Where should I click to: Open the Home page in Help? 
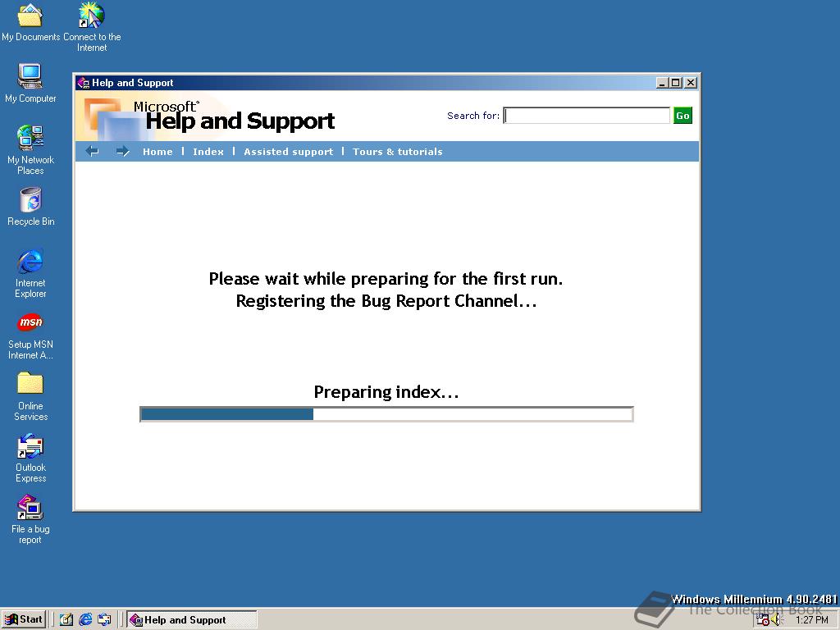157,152
